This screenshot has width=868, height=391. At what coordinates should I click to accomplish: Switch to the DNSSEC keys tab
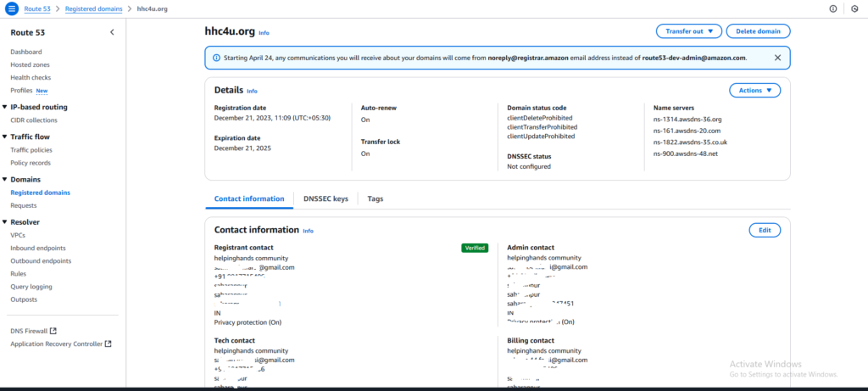[325, 198]
